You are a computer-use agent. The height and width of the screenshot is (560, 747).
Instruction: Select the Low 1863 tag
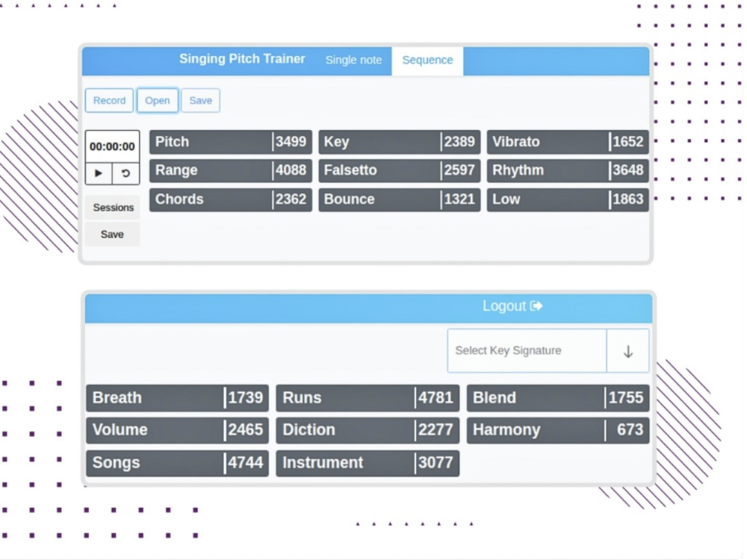568,199
